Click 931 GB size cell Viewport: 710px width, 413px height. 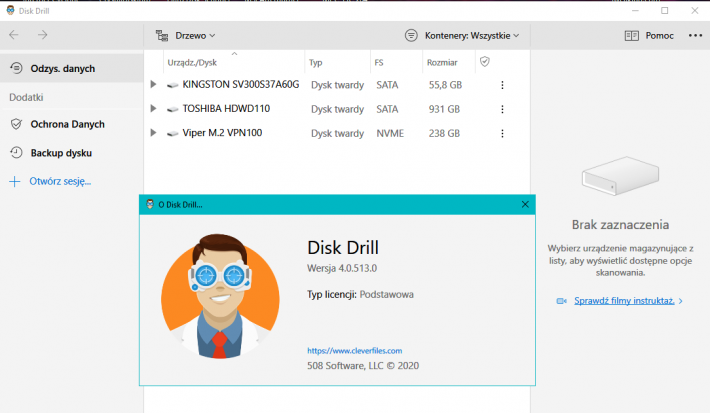point(444,109)
